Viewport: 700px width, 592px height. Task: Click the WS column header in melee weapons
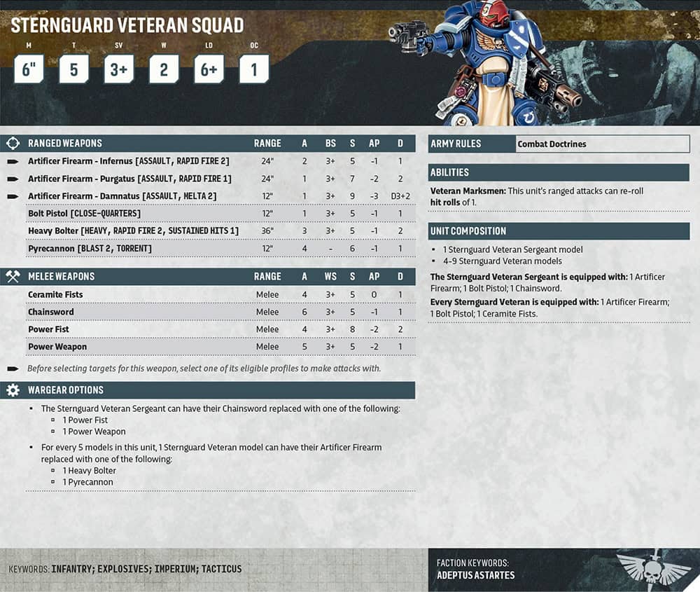[x=330, y=277]
